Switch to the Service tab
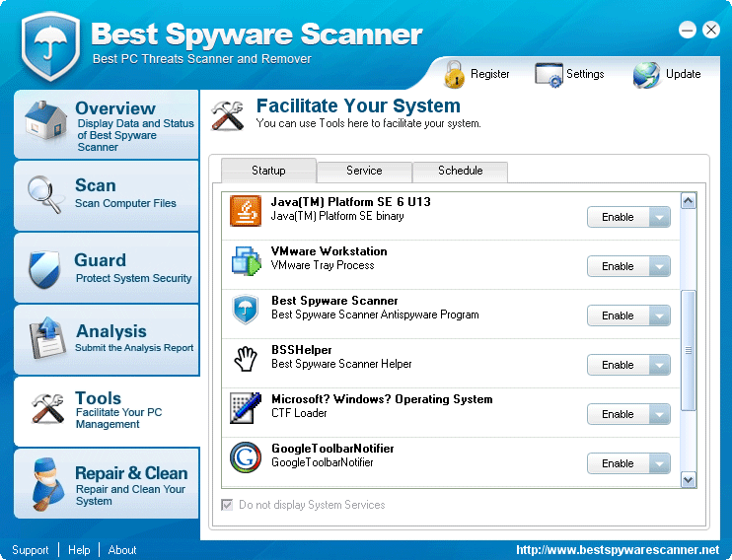 pos(364,171)
